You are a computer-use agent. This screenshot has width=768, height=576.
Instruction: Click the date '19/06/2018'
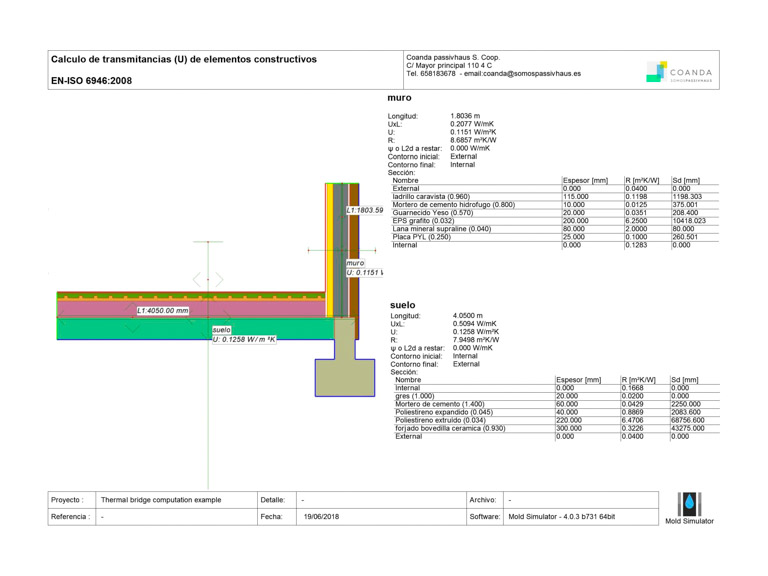321,517
